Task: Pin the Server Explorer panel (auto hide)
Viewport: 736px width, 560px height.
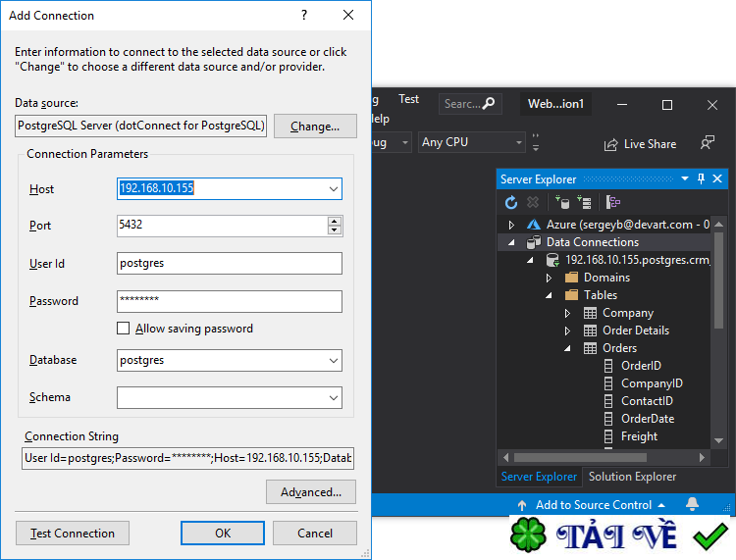Action: pyautogui.click(x=701, y=178)
